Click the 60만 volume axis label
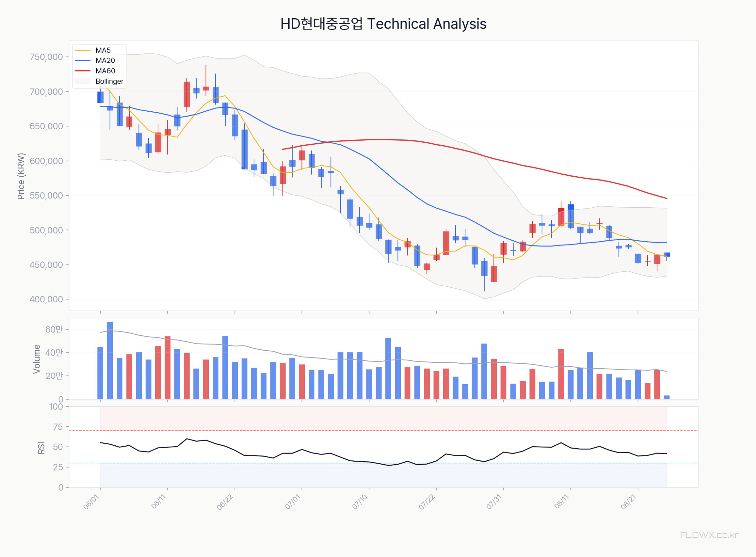Screen dimensions: 756x557 tap(54, 329)
